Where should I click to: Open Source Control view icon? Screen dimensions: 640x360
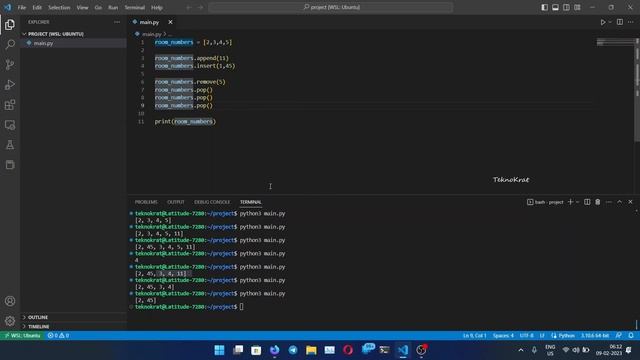click(10, 64)
